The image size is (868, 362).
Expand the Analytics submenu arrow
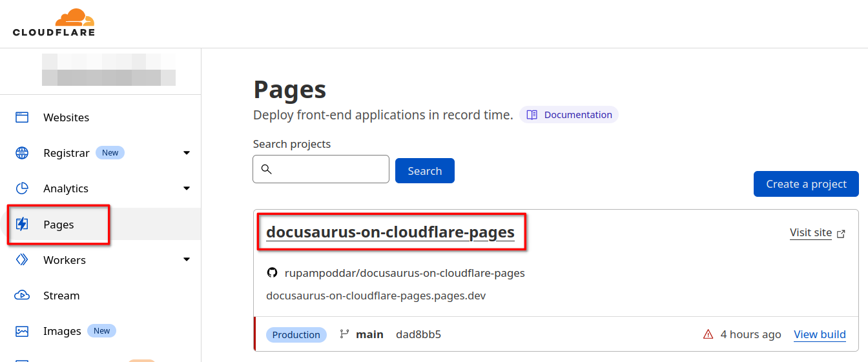pos(187,188)
